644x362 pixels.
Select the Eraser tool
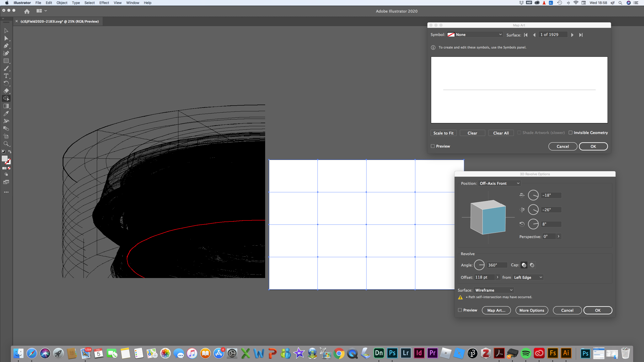6,91
